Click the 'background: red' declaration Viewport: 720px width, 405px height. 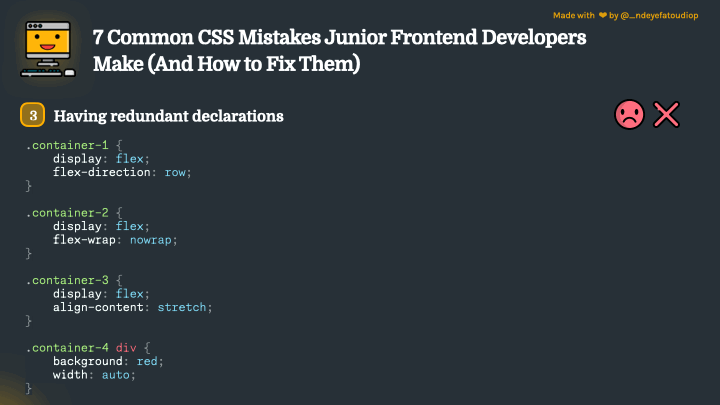pos(108,361)
